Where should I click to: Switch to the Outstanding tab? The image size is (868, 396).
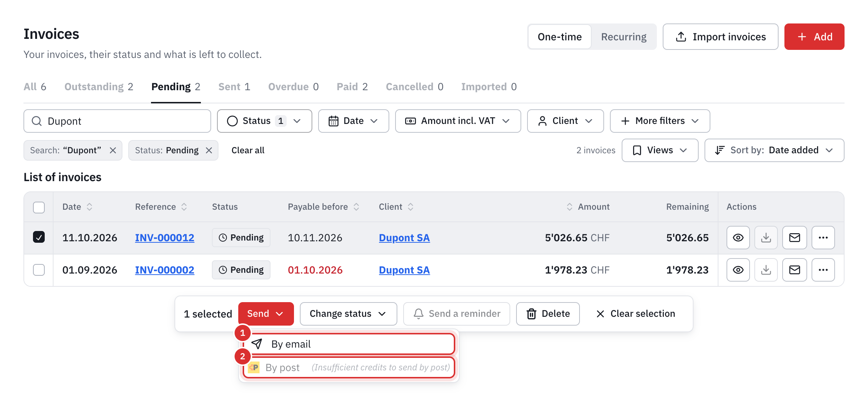(99, 87)
